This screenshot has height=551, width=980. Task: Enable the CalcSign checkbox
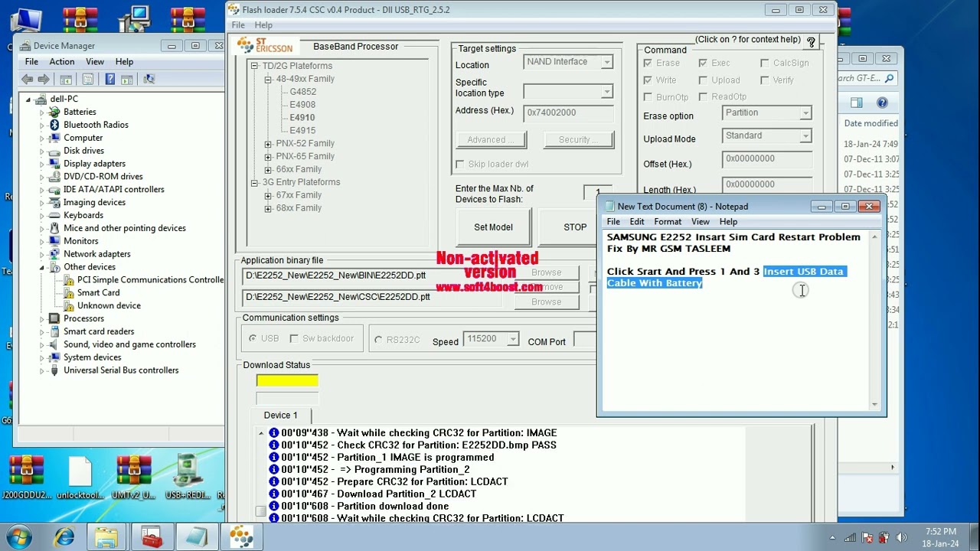click(x=765, y=63)
